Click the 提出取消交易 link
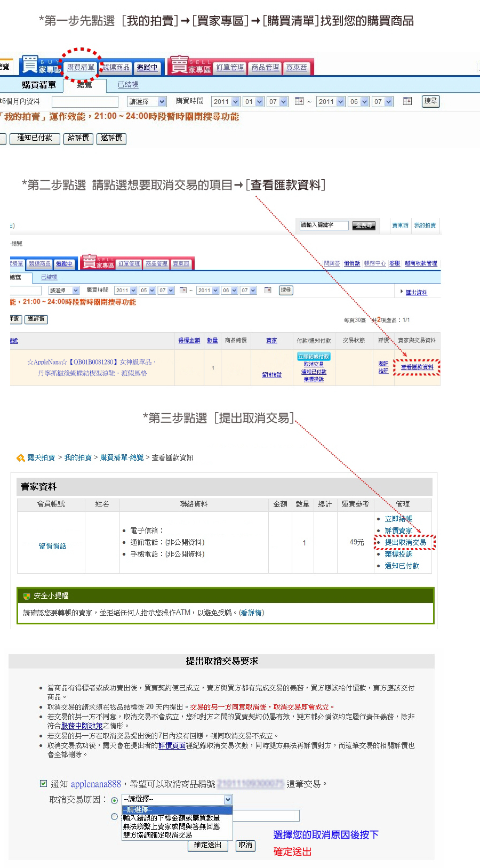Image resolution: width=480 pixels, height=868 pixels. [x=405, y=542]
